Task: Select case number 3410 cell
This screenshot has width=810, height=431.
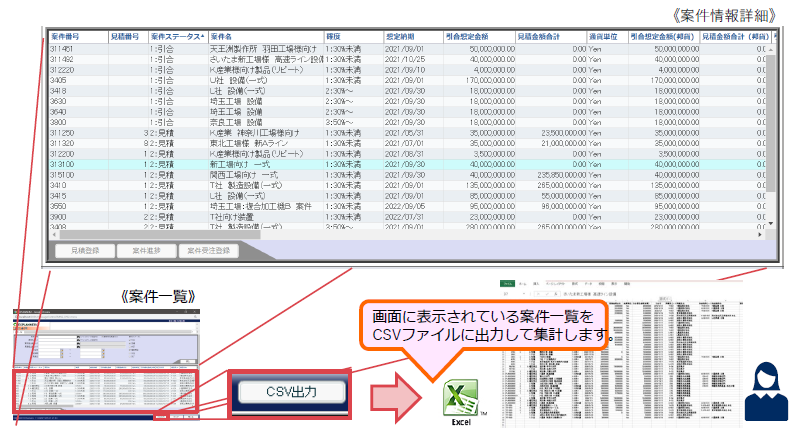Action: tap(78, 185)
